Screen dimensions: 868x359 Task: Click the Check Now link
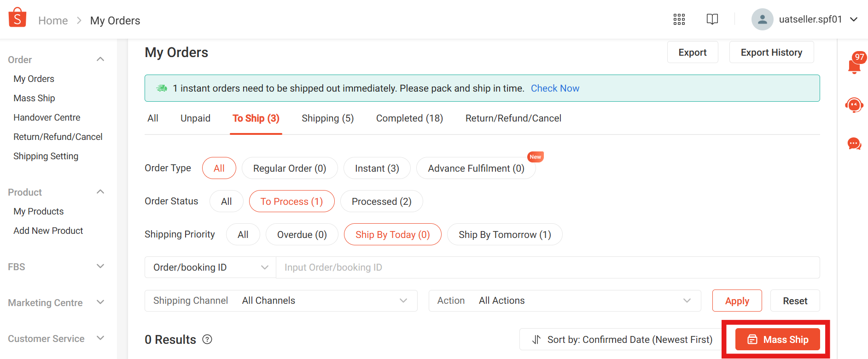point(555,88)
